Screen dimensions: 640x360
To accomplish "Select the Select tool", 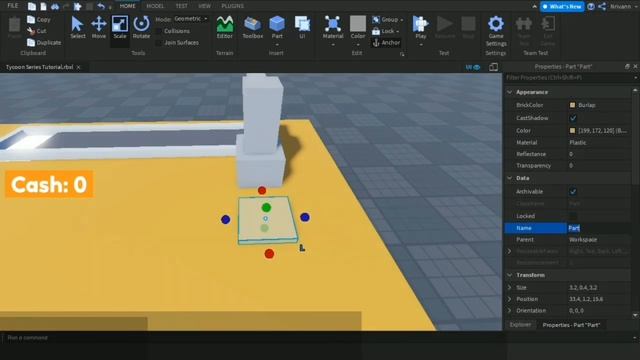I will click(77, 27).
